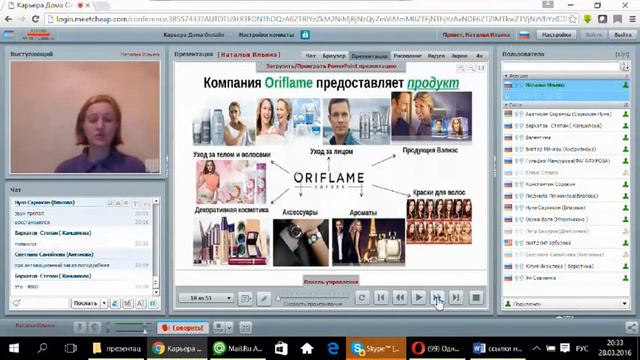640x360 pixels.
Task: Click the lock icon next to Настройки комнаты
Action: (305, 35)
